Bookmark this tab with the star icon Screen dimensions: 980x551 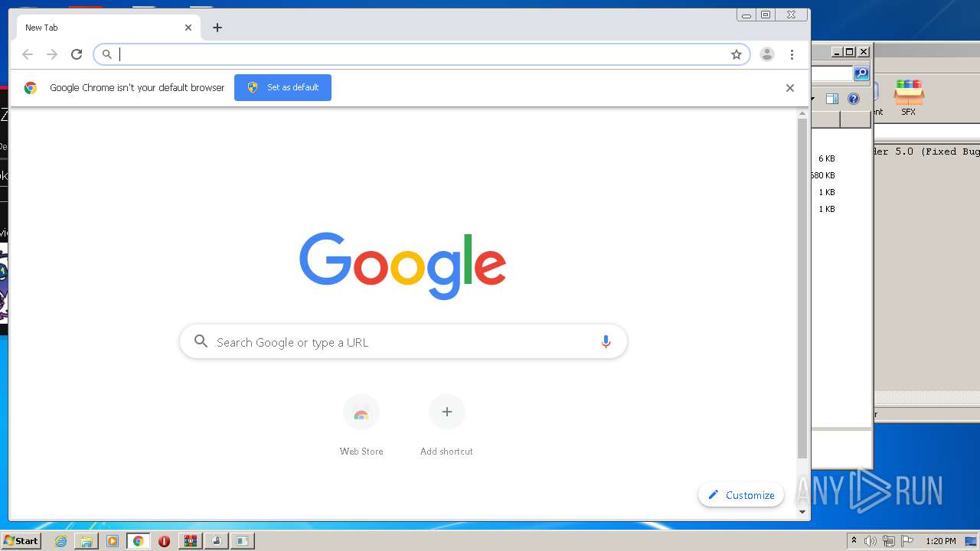737,54
